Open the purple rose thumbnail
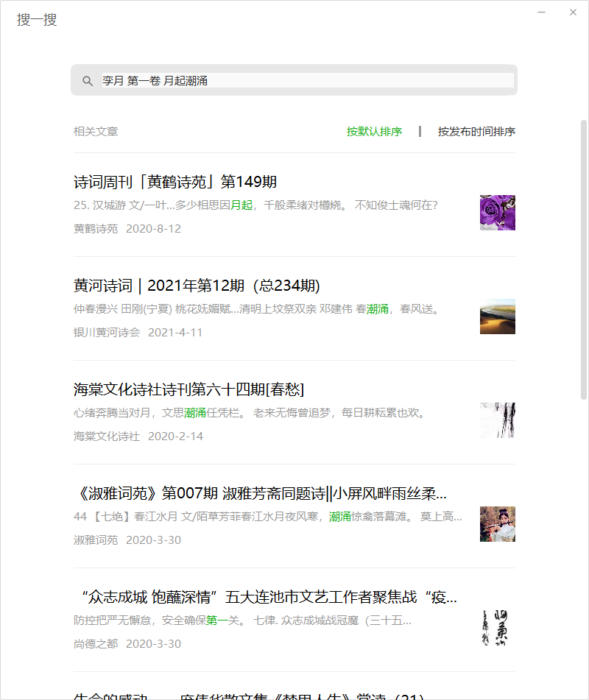This screenshot has height=700, width=589. coord(498,213)
